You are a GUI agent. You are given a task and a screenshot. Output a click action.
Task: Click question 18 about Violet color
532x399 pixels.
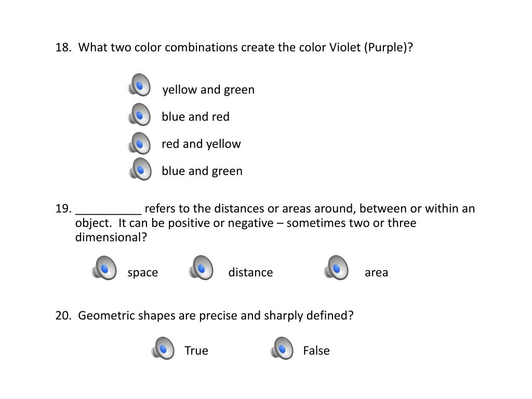click(234, 47)
